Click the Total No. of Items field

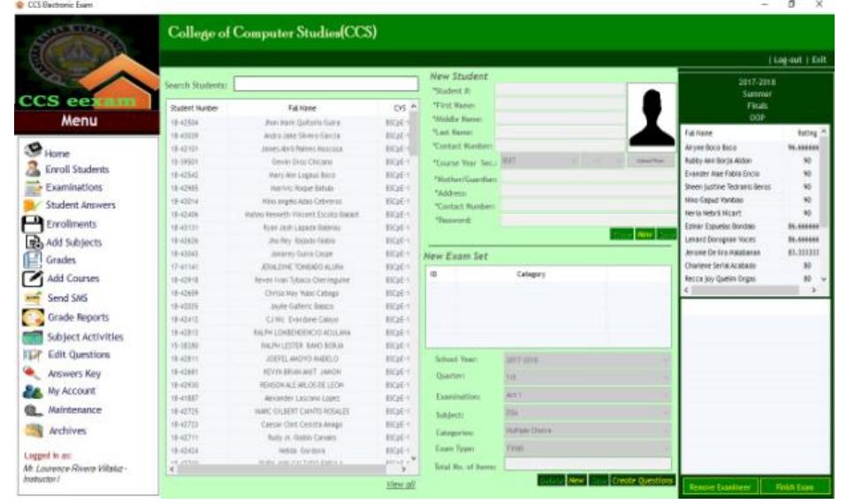pos(588,465)
